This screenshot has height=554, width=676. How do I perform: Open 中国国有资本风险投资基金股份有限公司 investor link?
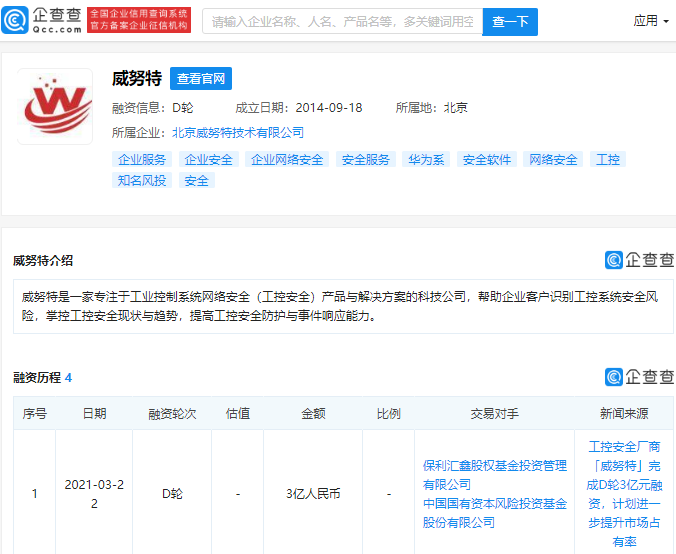coord(494,513)
